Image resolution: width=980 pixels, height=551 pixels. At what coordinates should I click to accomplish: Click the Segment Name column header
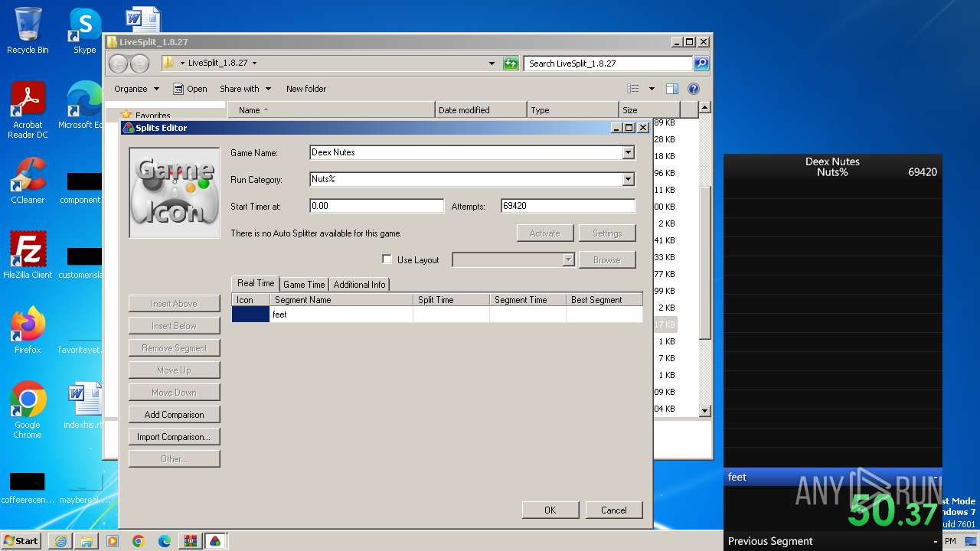[341, 300]
